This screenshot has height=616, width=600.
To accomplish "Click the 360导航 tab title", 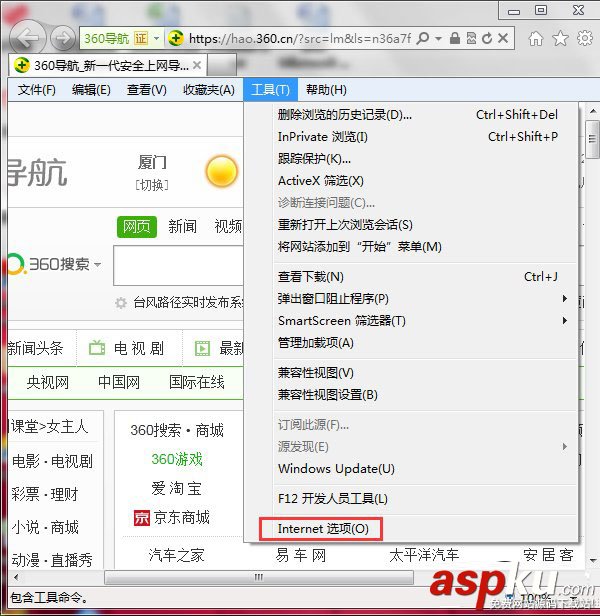I will coord(111,65).
